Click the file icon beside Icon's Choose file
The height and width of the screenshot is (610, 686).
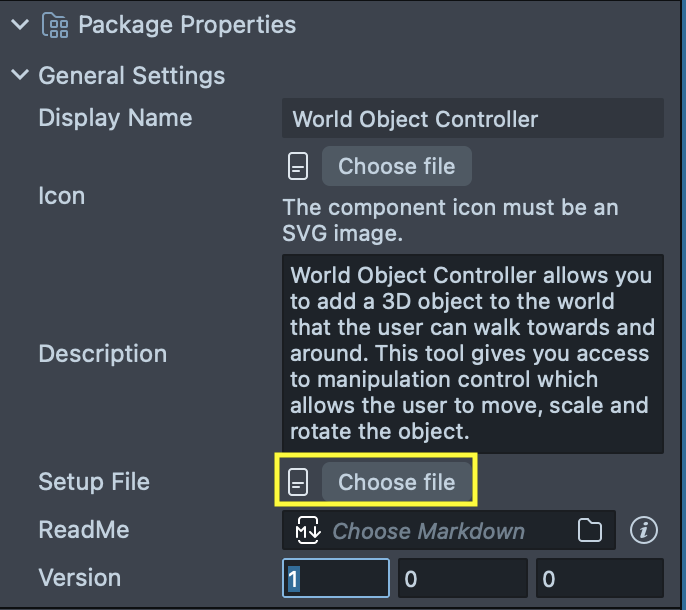(x=298, y=167)
